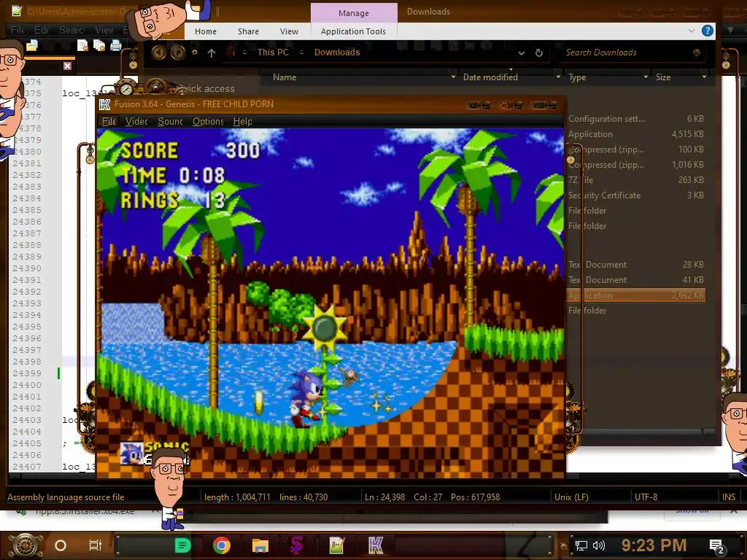The height and width of the screenshot is (560, 747).
Task: Click the Assembly language source file status label
Action: [66, 497]
